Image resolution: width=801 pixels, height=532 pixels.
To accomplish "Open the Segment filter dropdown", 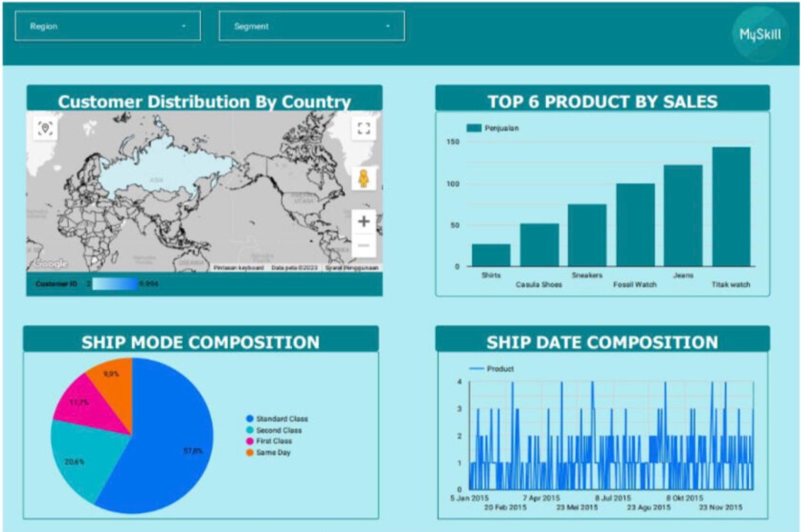I will (x=312, y=26).
